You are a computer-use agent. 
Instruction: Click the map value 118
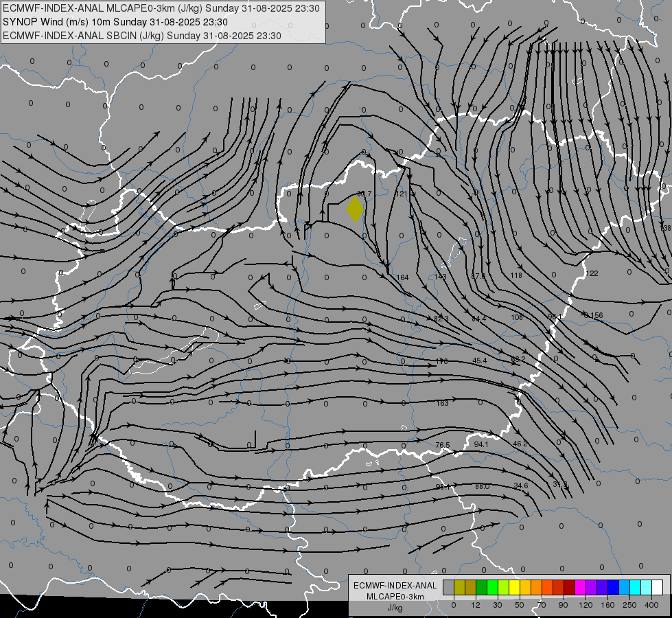[x=516, y=275]
